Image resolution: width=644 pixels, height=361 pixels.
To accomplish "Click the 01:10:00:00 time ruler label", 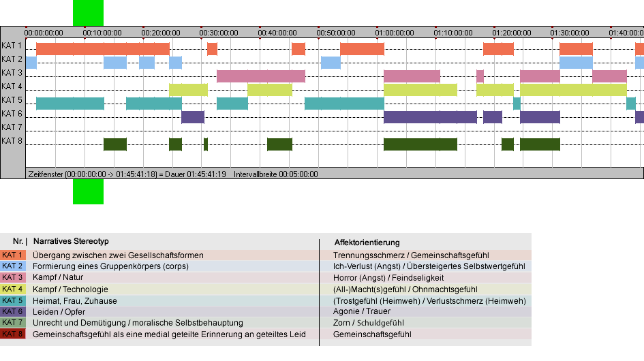I will pyautogui.click(x=453, y=33).
